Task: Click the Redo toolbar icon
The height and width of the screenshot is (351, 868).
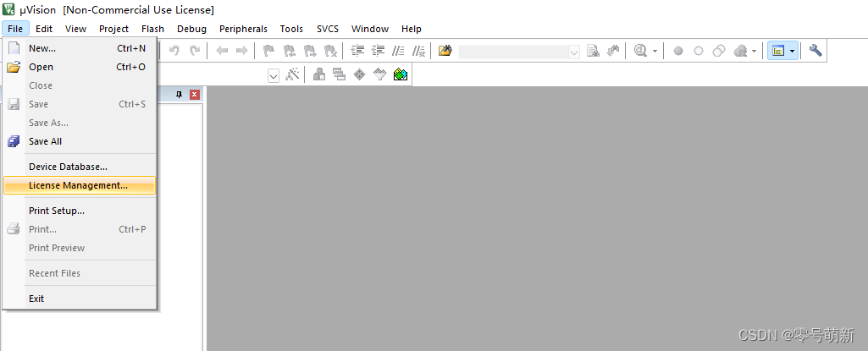Action: click(x=195, y=51)
